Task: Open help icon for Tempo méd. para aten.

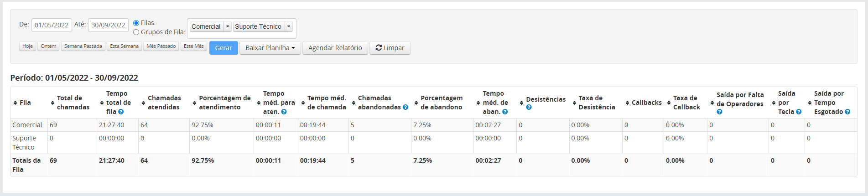Action: click(284, 112)
